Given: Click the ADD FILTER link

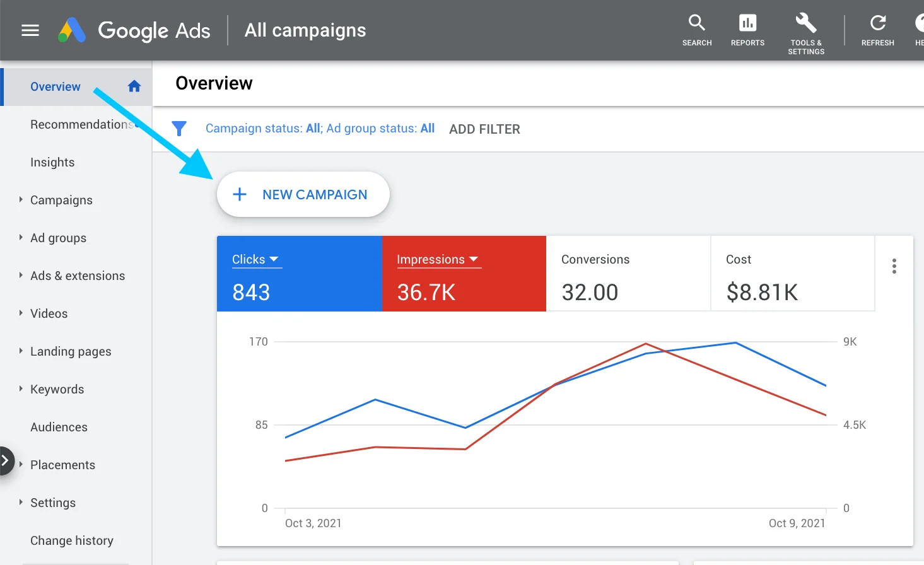Looking at the screenshot, I should pyautogui.click(x=484, y=129).
